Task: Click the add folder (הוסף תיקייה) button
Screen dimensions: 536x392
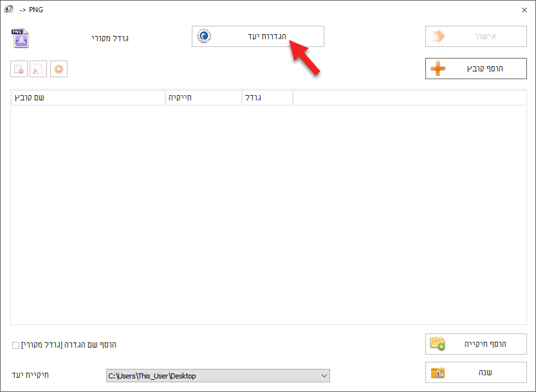Action: coord(476,344)
